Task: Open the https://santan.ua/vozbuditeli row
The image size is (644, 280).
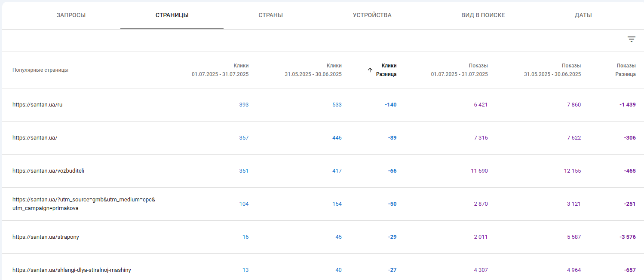Action: [x=323, y=171]
